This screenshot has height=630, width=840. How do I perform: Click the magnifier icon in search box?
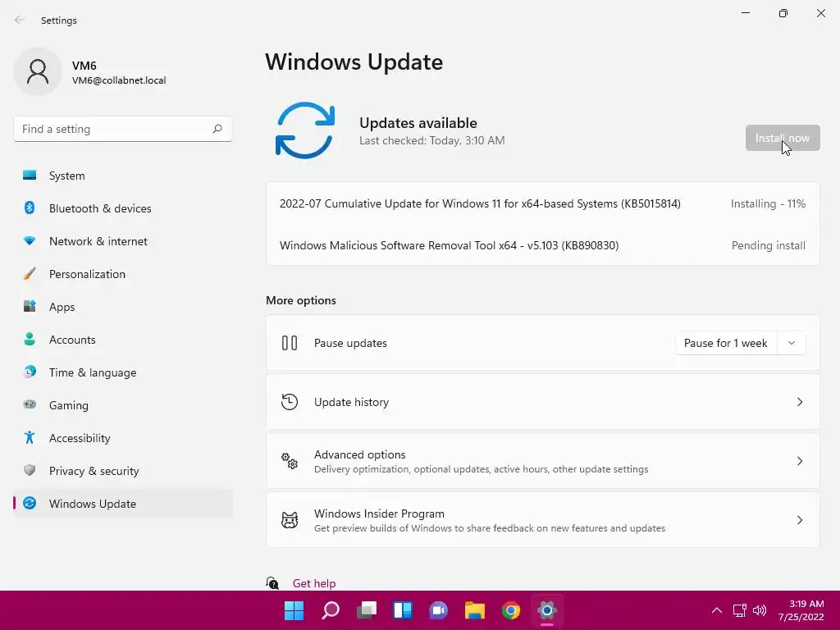pos(217,129)
